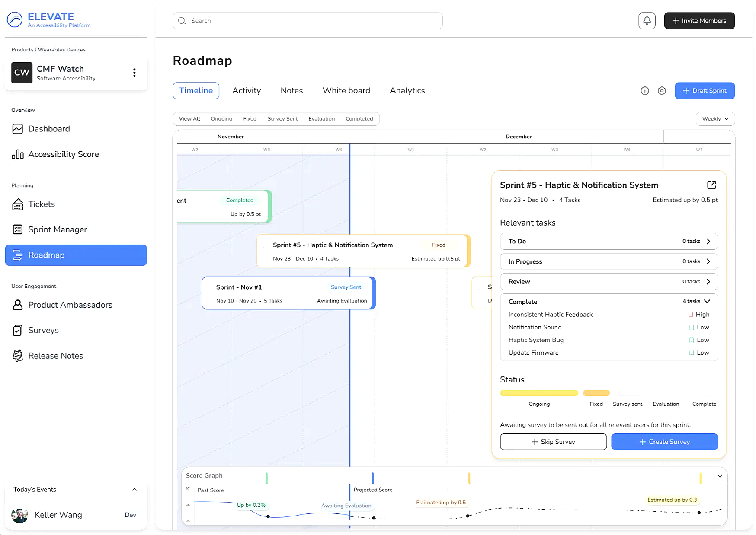Click Invite Members button
This screenshot has height=535, width=756.
[x=699, y=21]
